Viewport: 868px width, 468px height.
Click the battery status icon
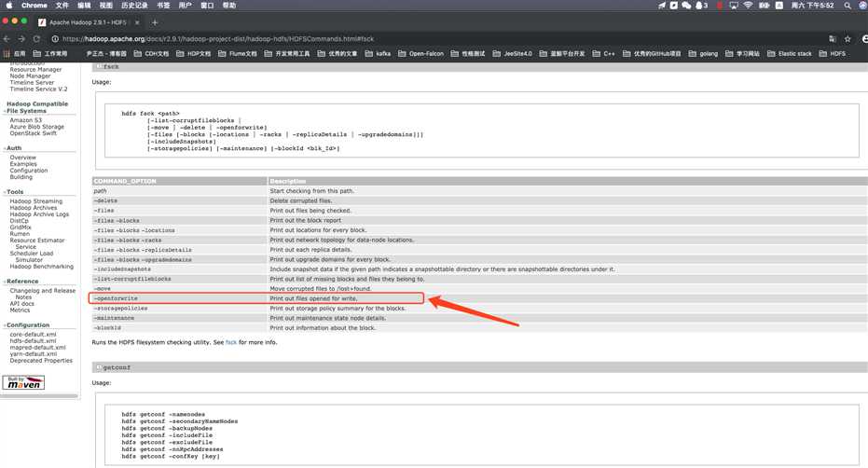(764, 5)
